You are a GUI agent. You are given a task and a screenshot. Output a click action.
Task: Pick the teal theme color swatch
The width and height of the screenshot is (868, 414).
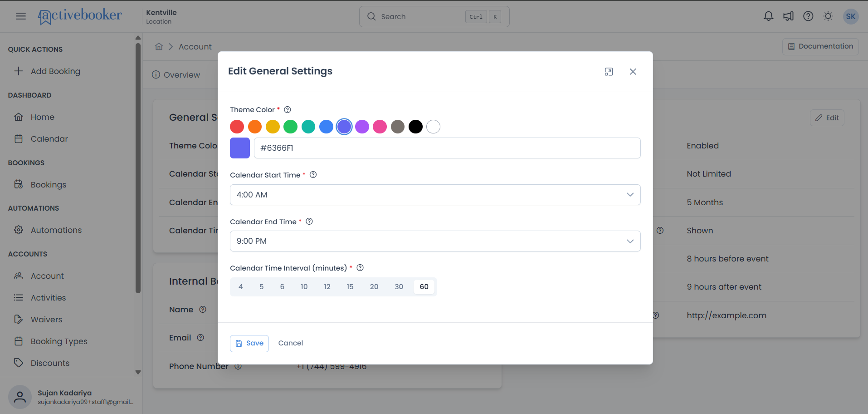pos(308,127)
